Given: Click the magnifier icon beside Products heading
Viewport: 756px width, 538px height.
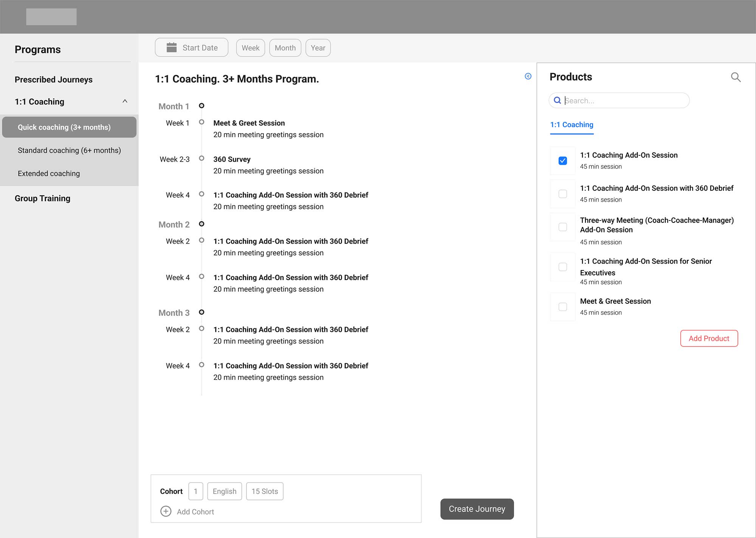Looking at the screenshot, I should [735, 77].
